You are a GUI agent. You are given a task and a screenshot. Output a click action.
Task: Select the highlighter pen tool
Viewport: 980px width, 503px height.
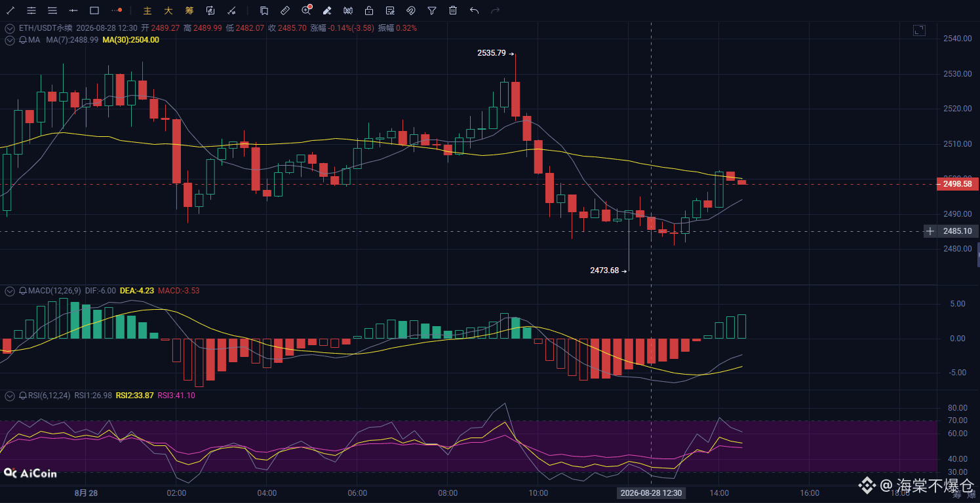[326, 10]
